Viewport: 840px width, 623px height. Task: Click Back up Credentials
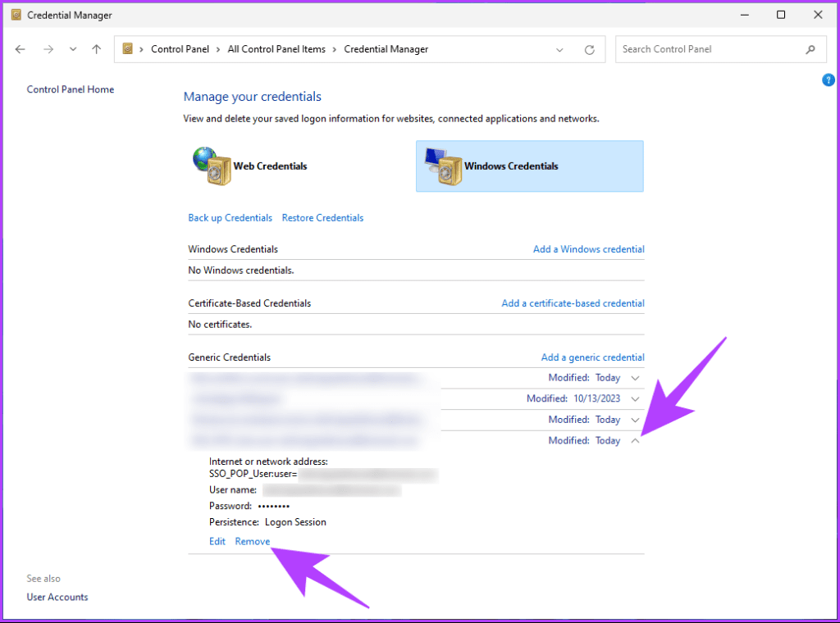click(x=230, y=217)
